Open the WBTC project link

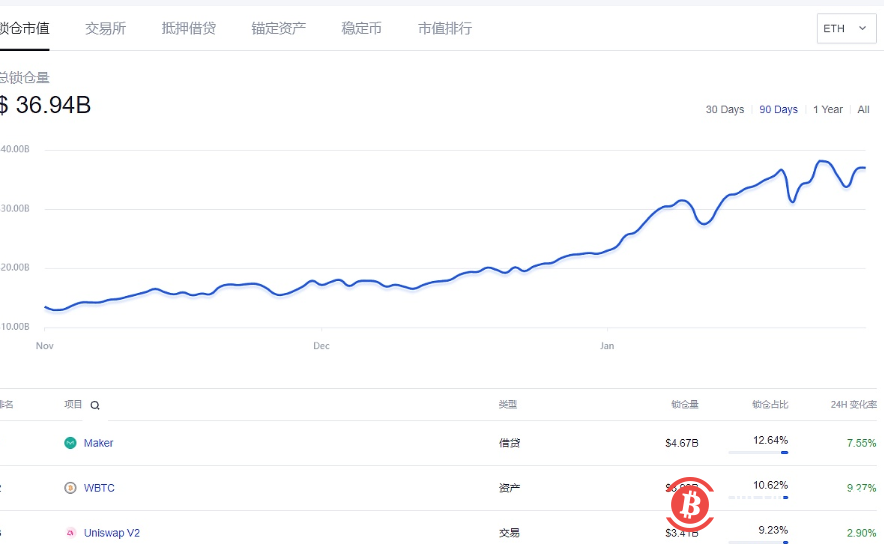click(x=99, y=488)
